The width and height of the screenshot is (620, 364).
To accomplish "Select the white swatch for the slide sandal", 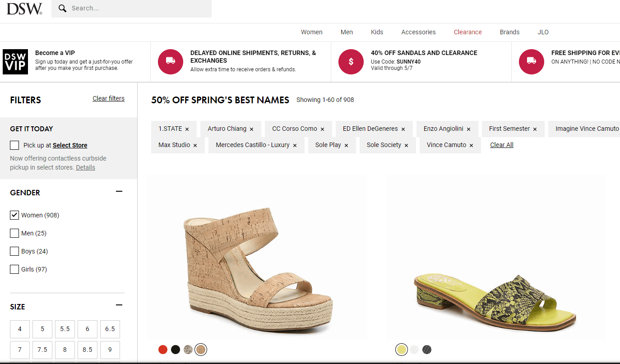I will (x=414, y=350).
